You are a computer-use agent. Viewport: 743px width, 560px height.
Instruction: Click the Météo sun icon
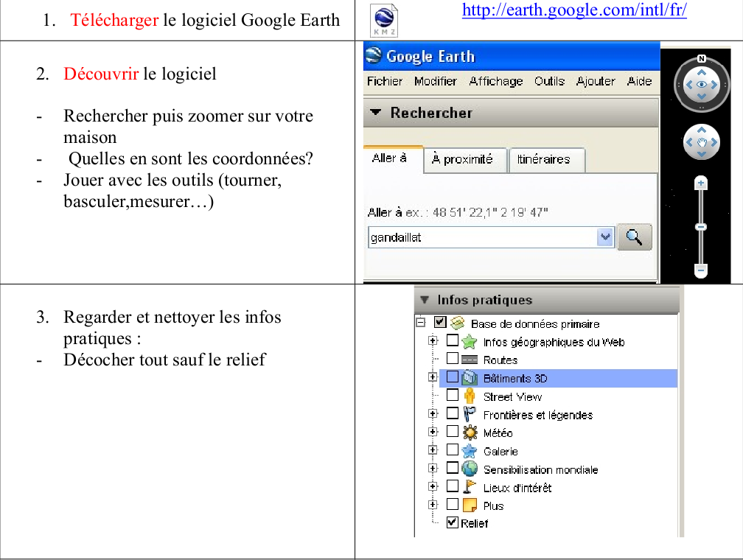pyautogui.click(x=470, y=432)
